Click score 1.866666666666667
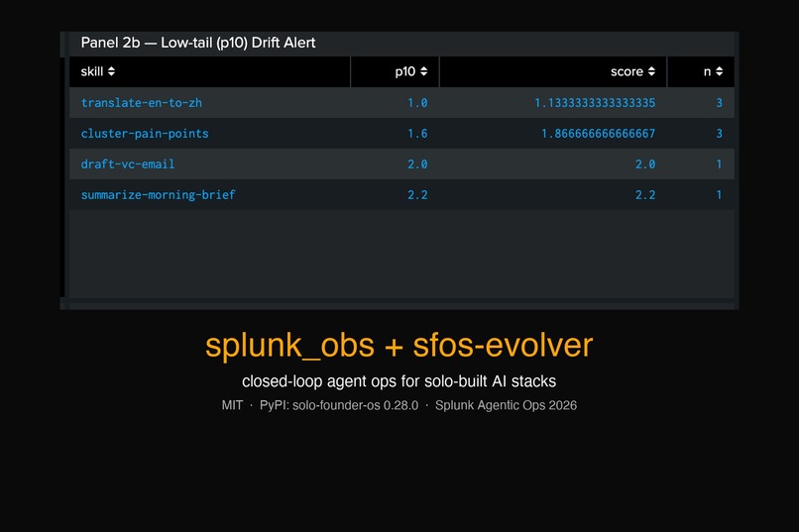The image size is (799, 532). (x=598, y=134)
